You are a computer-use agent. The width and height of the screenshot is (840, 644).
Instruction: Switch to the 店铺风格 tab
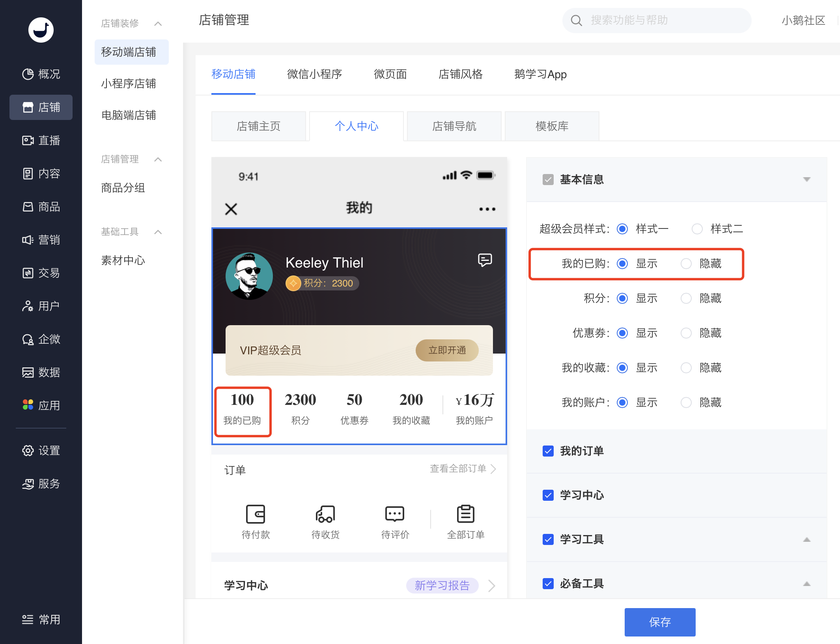point(461,74)
